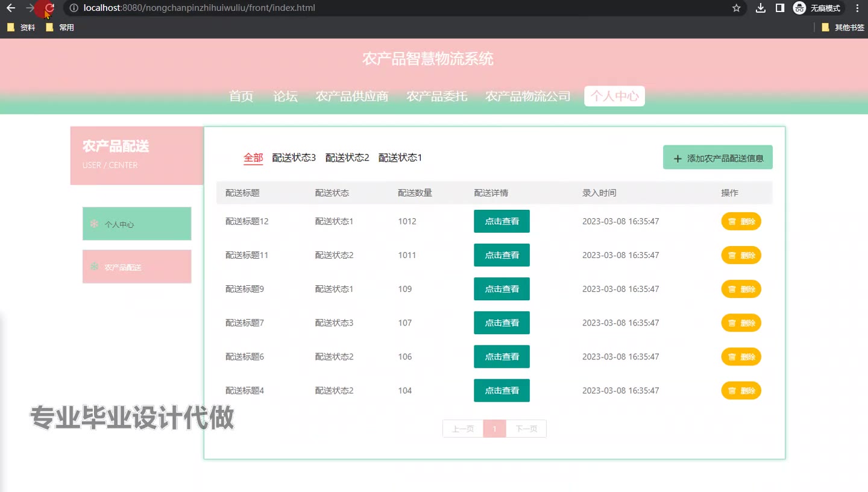
Task: Select 个人中心 in the left sidebar
Action: point(137,224)
